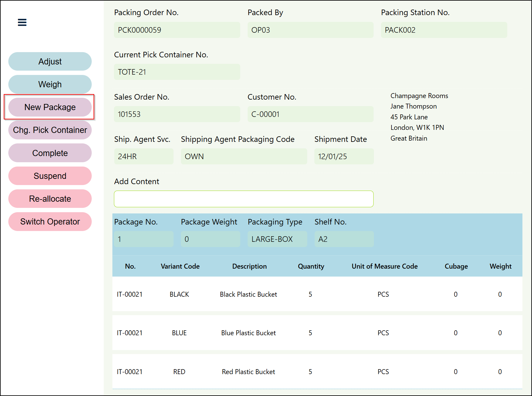Click the Packing Order No. field

click(x=177, y=30)
